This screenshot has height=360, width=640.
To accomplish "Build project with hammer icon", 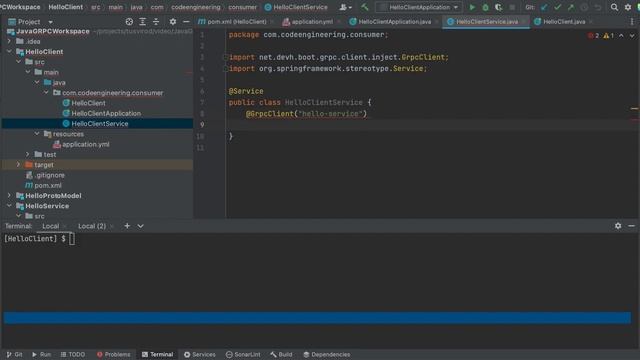I will pyautogui.click(x=364, y=7).
